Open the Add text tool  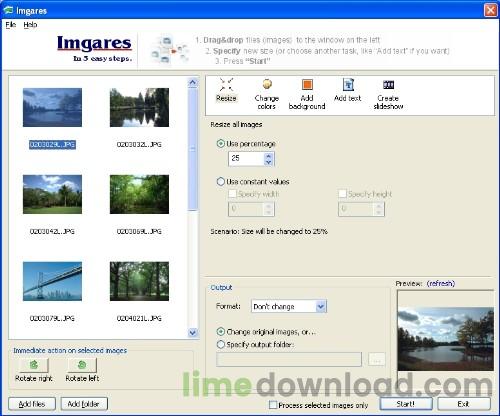click(x=348, y=84)
